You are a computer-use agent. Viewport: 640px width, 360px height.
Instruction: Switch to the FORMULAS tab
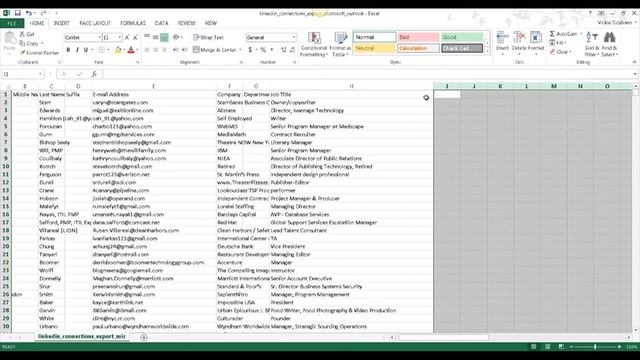pos(133,23)
